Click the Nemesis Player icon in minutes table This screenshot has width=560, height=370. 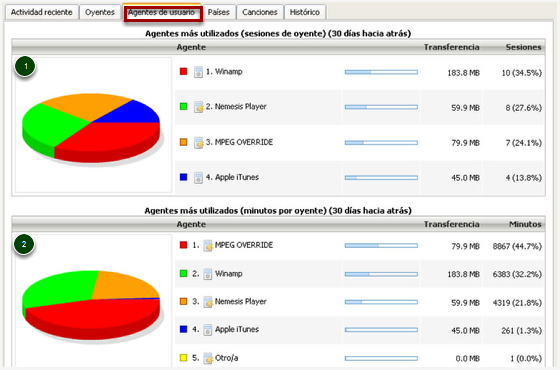[x=208, y=302]
